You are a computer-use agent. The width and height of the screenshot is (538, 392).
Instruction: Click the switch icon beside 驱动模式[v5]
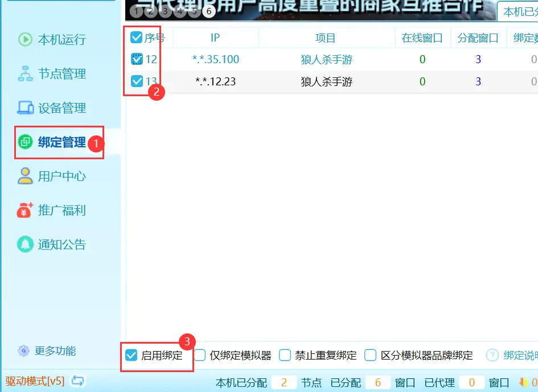tap(78, 381)
